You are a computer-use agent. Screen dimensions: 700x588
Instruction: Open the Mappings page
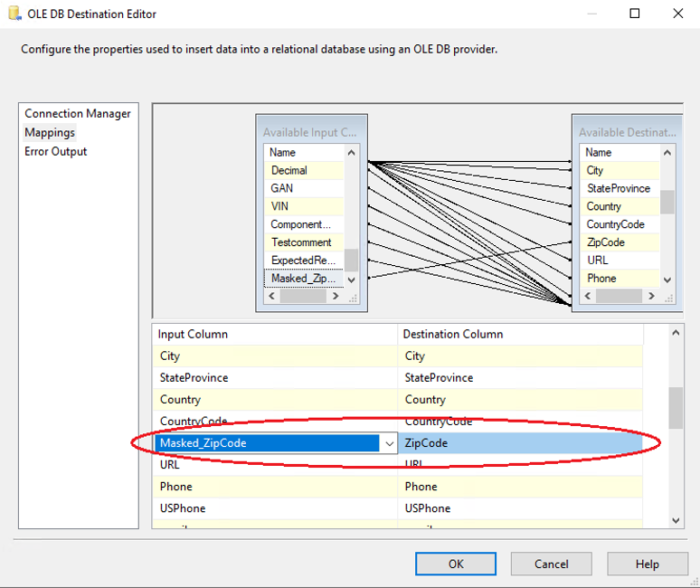coord(50,133)
